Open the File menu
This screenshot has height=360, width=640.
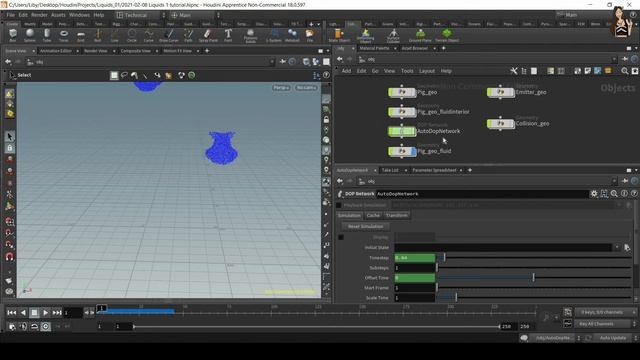(11, 15)
